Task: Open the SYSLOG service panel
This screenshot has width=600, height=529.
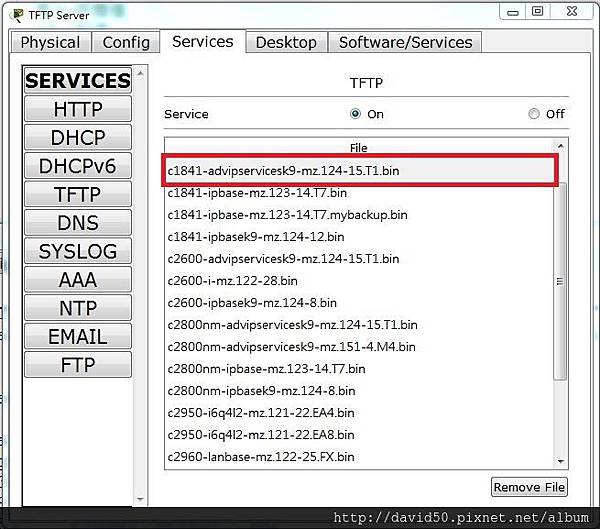Action: coord(78,251)
